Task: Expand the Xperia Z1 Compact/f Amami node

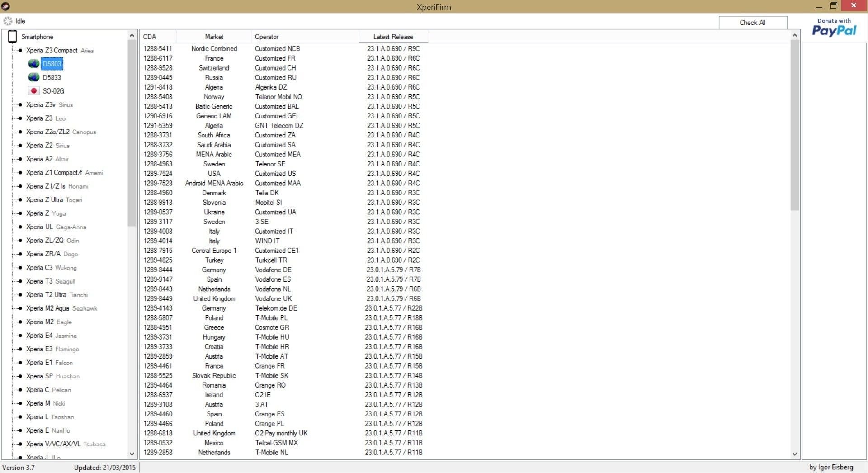Action: coord(20,172)
